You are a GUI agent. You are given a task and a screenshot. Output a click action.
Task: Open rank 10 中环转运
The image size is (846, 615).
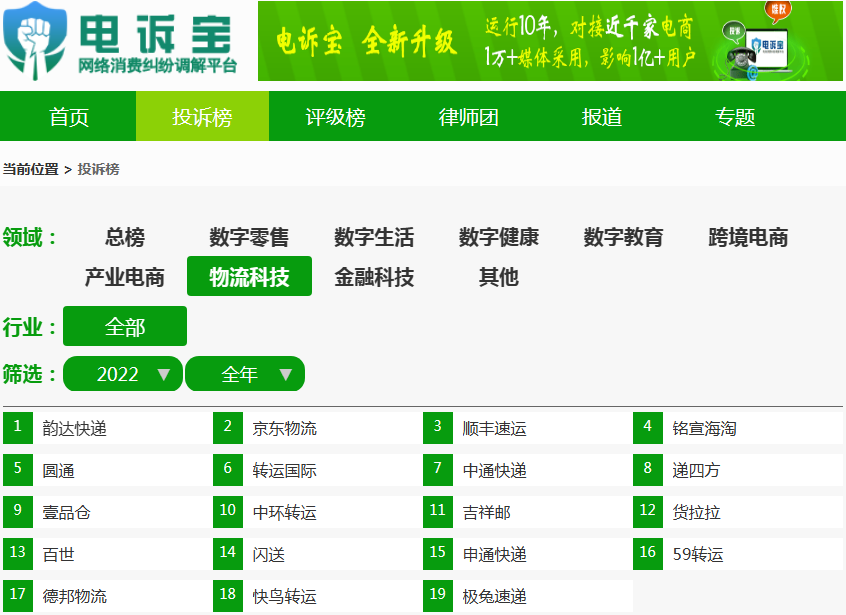[318, 512]
